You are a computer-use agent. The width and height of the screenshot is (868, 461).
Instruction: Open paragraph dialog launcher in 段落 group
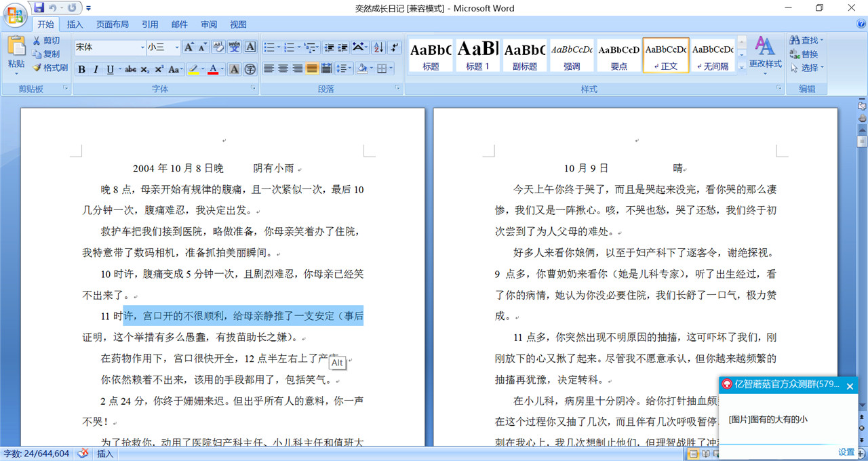click(x=397, y=88)
